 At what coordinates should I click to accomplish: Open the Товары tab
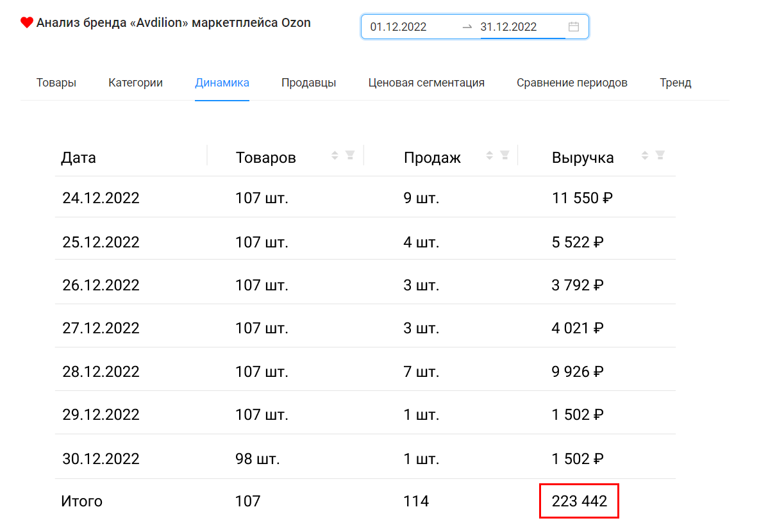(x=56, y=82)
